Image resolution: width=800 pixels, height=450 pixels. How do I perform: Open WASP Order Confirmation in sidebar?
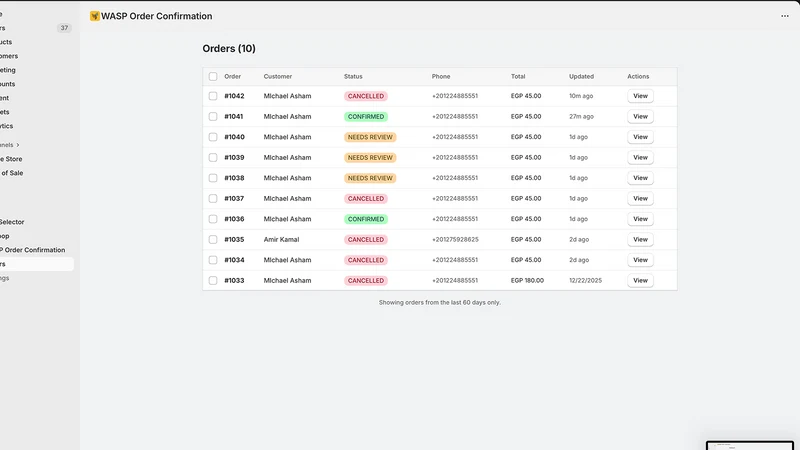33,250
